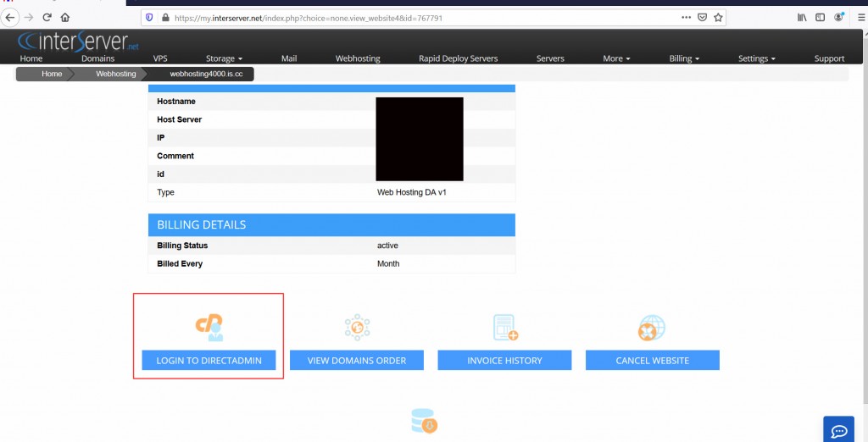Open the Home nav menu item
868x442 pixels.
click(31, 58)
